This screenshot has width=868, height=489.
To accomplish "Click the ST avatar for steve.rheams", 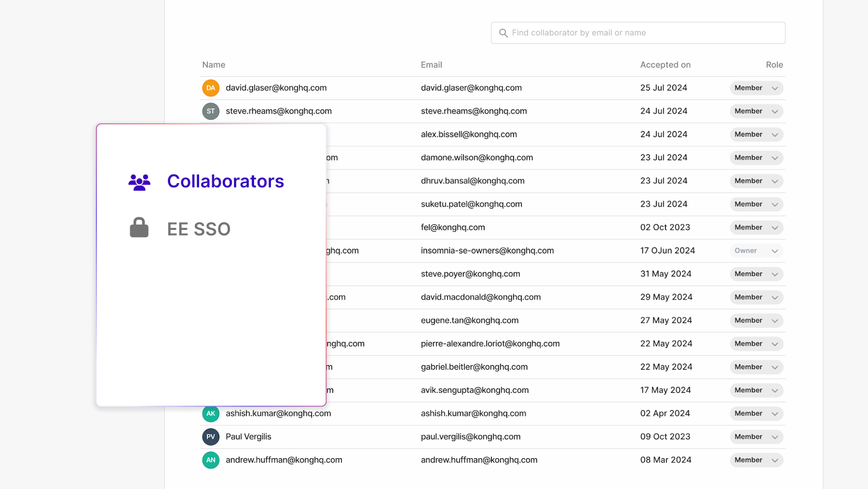I will pyautogui.click(x=210, y=111).
